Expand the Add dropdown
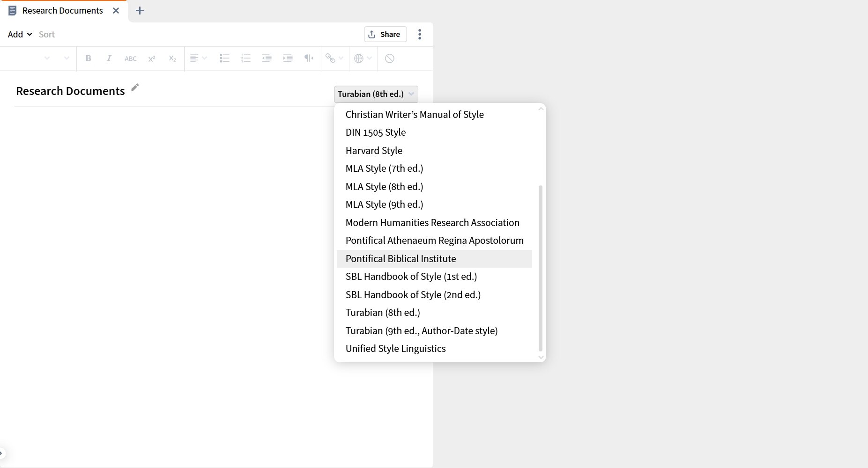Viewport: 868px width, 468px height. 20,34
